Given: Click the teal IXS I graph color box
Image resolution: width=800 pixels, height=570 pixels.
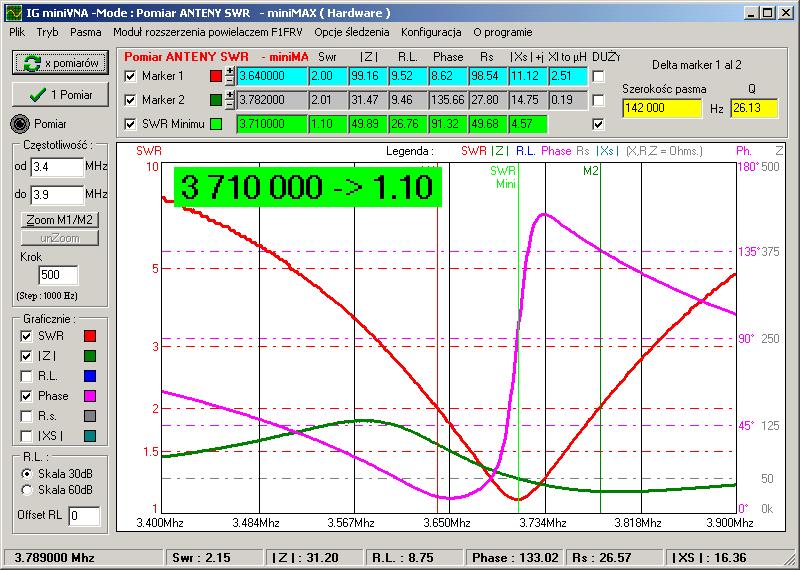Looking at the screenshot, I should (x=90, y=436).
